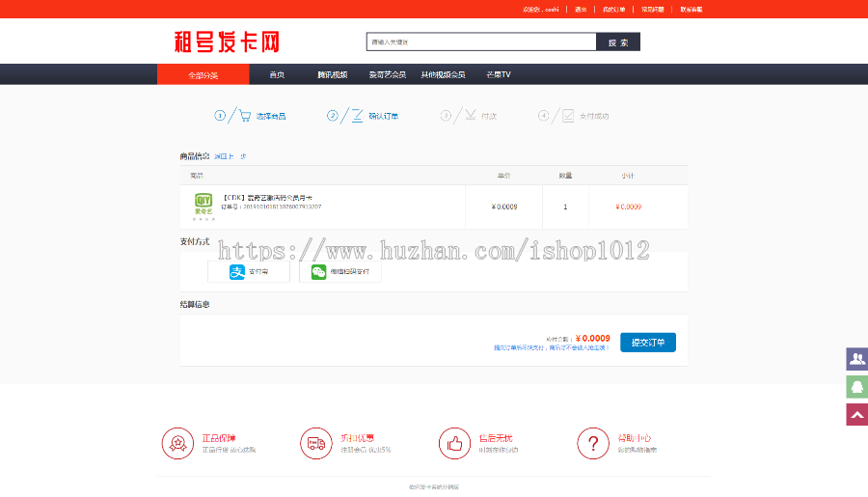Click the return-to-previous-step link beside 商品信息
This screenshot has height=497, width=868.
230,156
